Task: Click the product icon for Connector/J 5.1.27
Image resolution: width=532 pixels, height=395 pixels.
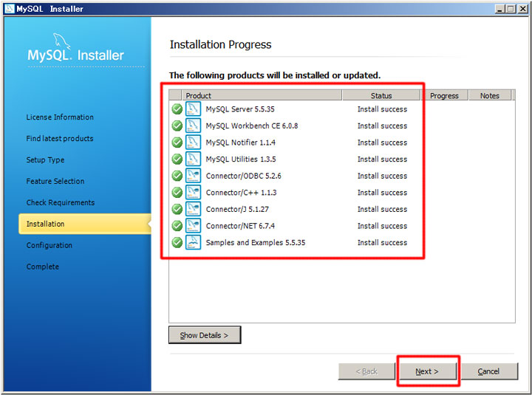Action: click(x=193, y=209)
